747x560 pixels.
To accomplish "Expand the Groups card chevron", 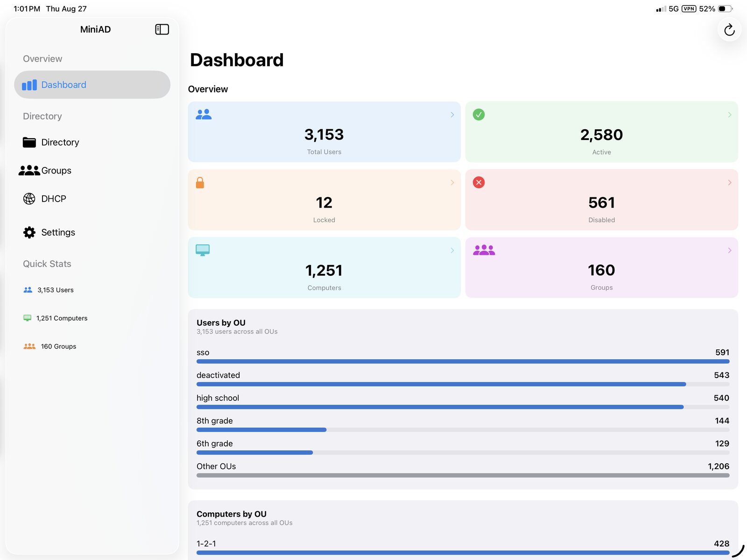I will pos(730,251).
